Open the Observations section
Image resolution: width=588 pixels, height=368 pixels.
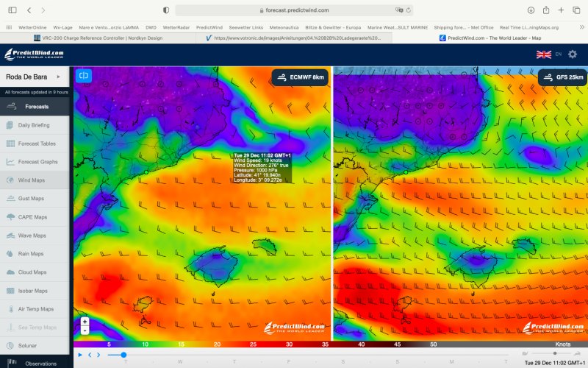click(40, 364)
